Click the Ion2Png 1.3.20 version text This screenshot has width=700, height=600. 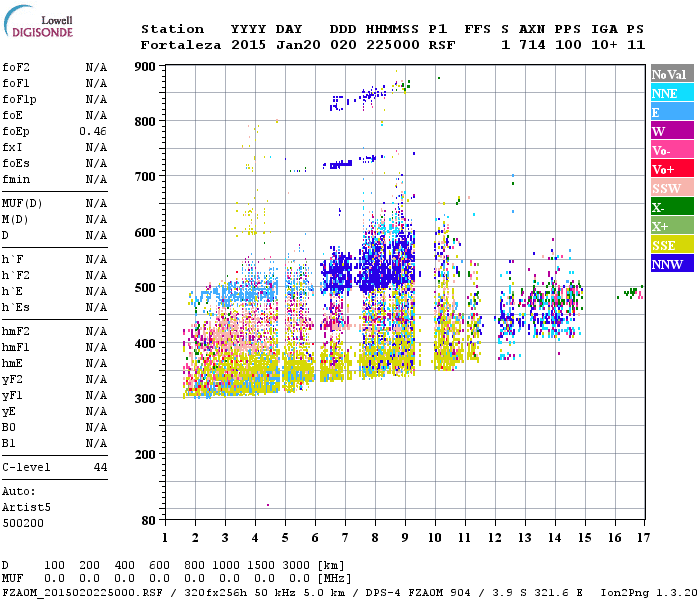tap(649, 592)
